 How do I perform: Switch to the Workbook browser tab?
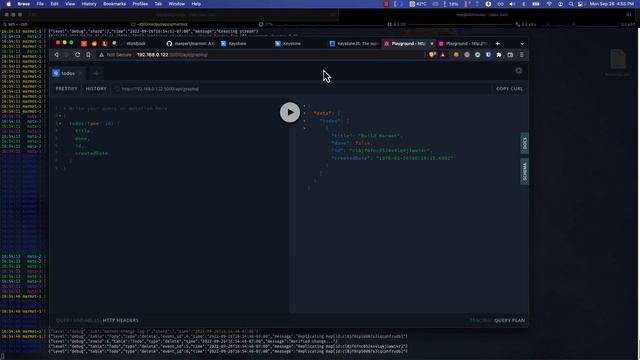pyautogui.click(x=136, y=44)
